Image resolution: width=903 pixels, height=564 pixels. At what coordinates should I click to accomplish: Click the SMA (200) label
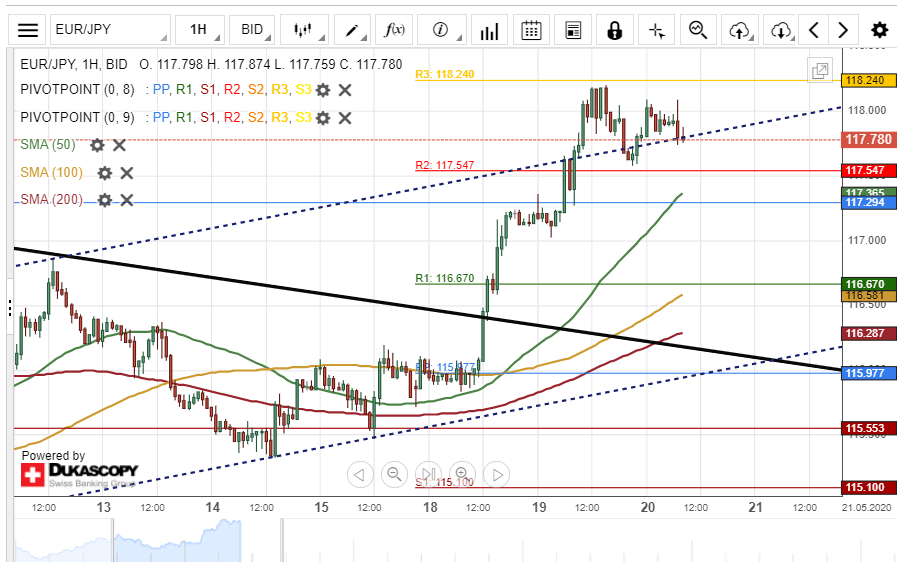[x=51, y=199]
